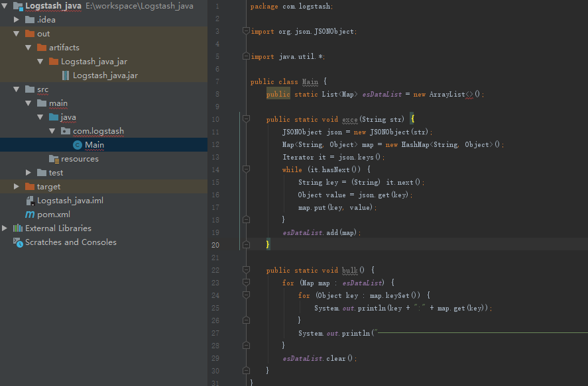Expand the test folder

tap(29, 173)
